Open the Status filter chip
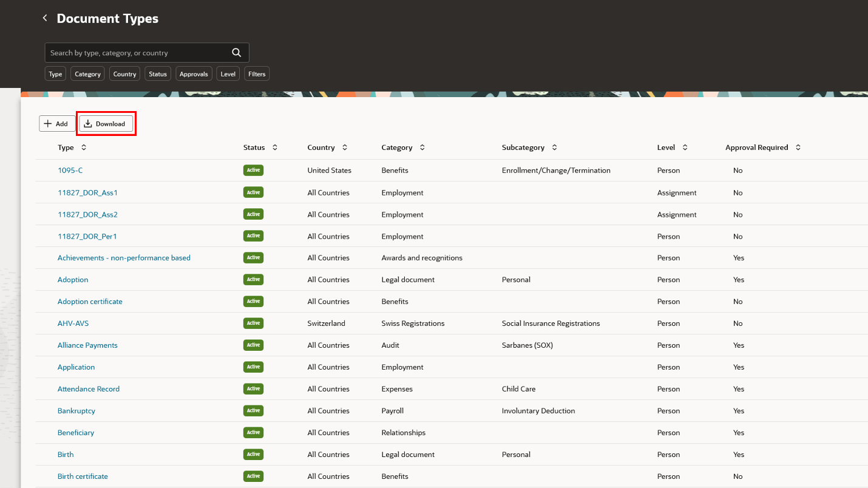Screen dimensions: 868x488 point(158,74)
